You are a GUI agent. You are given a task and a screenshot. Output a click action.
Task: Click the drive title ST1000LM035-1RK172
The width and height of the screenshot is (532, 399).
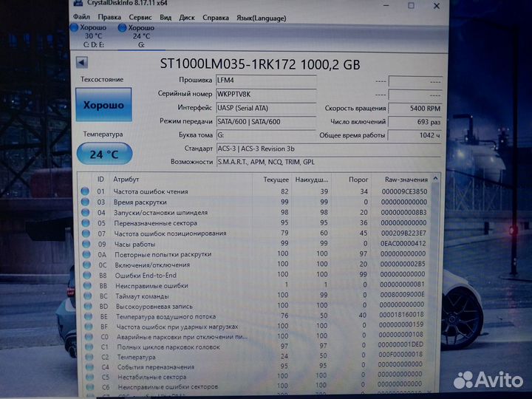[228, 64]
